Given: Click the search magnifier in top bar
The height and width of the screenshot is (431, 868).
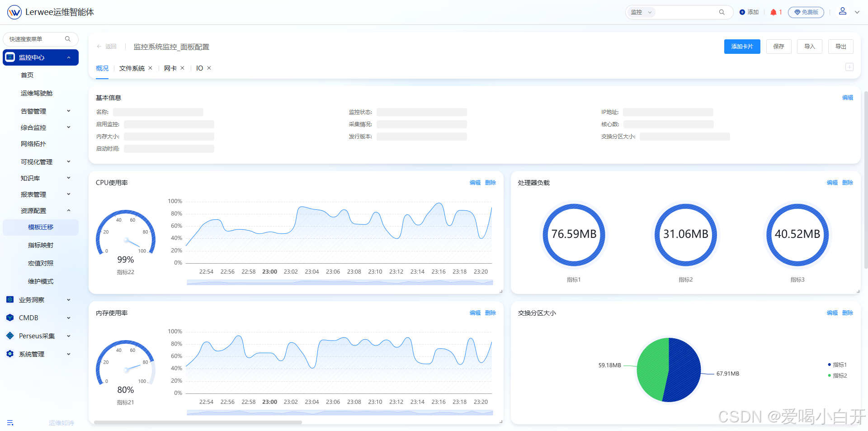Looking at the screenshot, I should click(722, 12).
